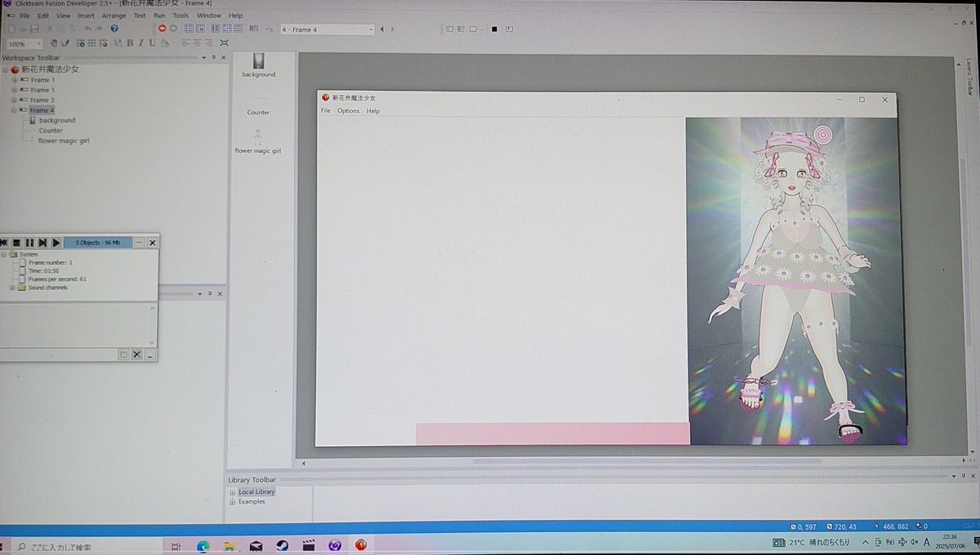Select 'Counter' in Workspace tree
This screenshot has width=980, height=555.
[51, 130]
